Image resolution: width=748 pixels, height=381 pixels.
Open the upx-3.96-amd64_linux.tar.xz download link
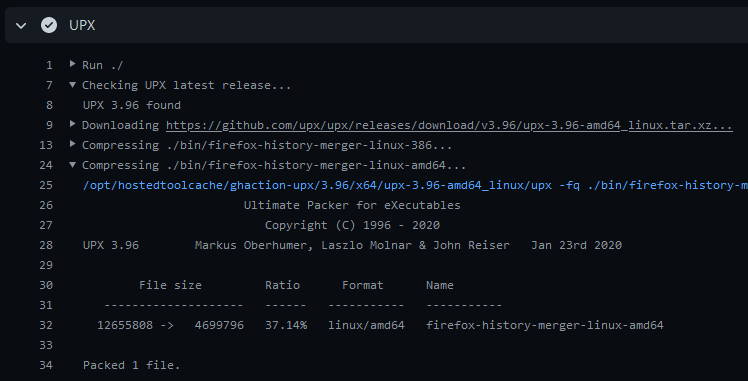449,125
